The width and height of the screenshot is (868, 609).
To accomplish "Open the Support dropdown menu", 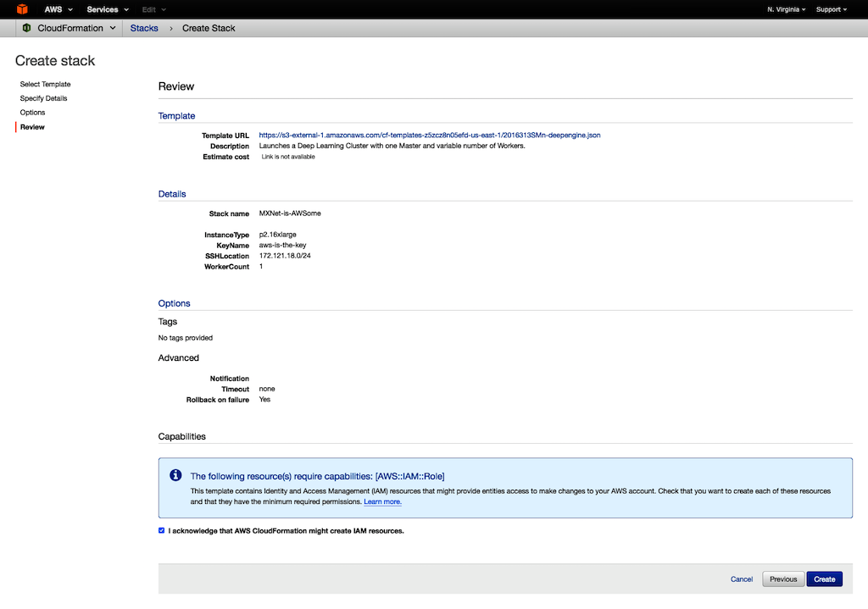I will coord(831,9).
